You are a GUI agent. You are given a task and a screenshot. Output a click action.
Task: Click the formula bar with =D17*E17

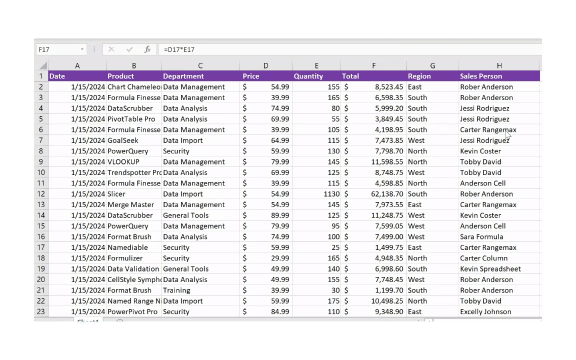coord(350,49)
